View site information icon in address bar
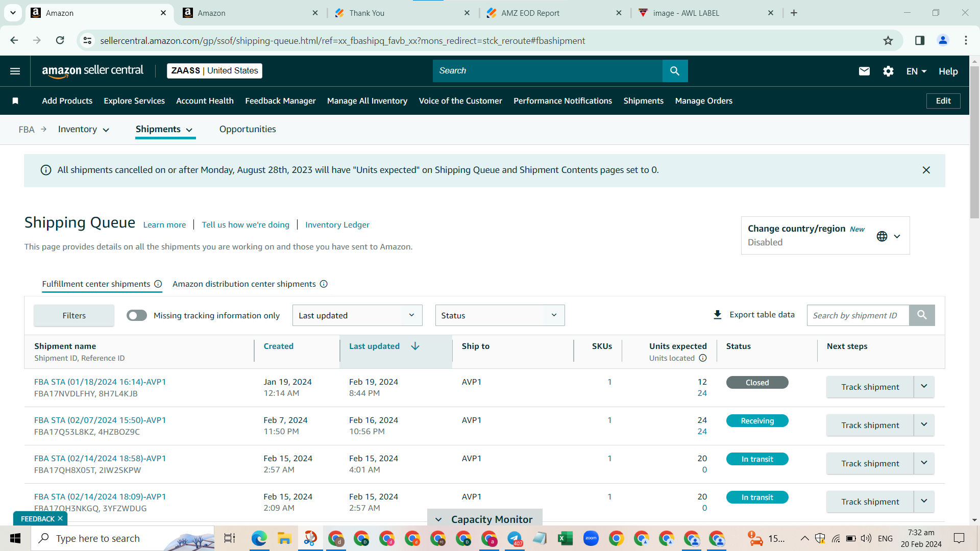980x551 pixels. pyautogui.click(x=88, y=40)
